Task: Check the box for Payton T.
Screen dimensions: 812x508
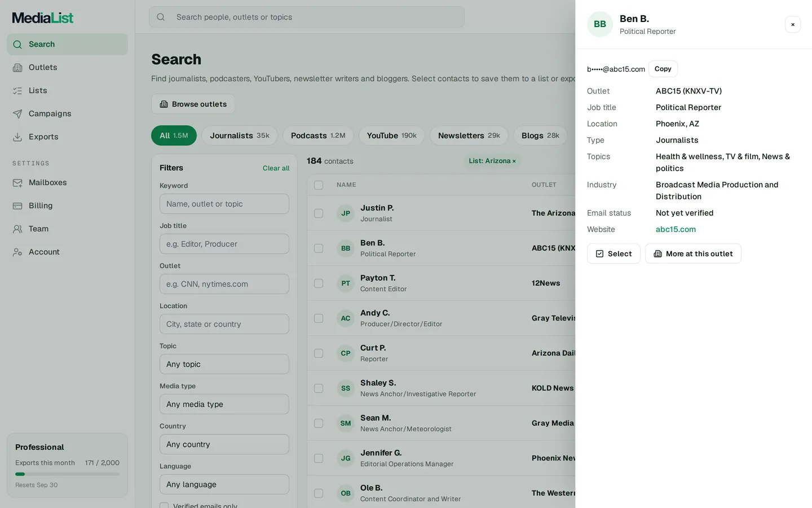Action: click(319, 283)
